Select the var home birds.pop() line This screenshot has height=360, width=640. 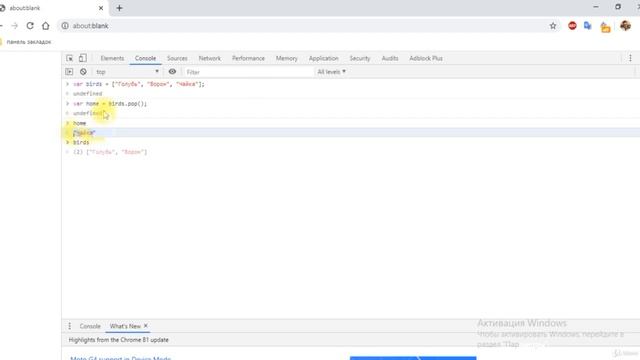click(x=110, y=104)
